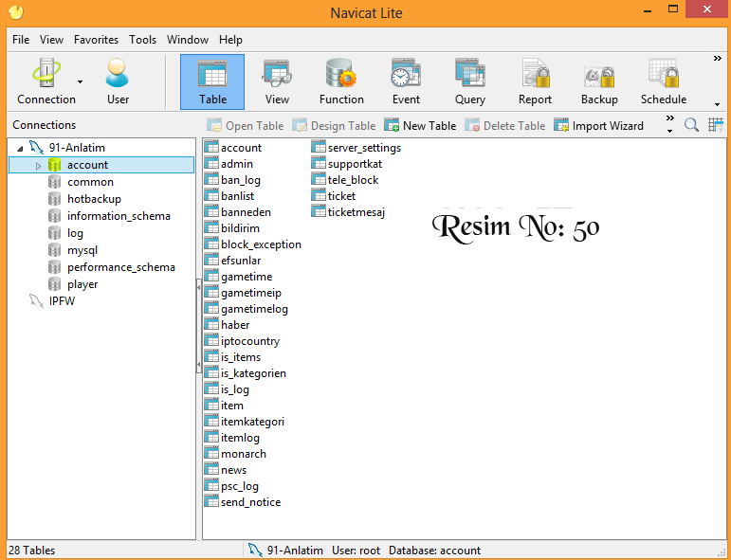Viewport: 731px width, 560px height.
Task: Select the log database
Action: [75, 233]
